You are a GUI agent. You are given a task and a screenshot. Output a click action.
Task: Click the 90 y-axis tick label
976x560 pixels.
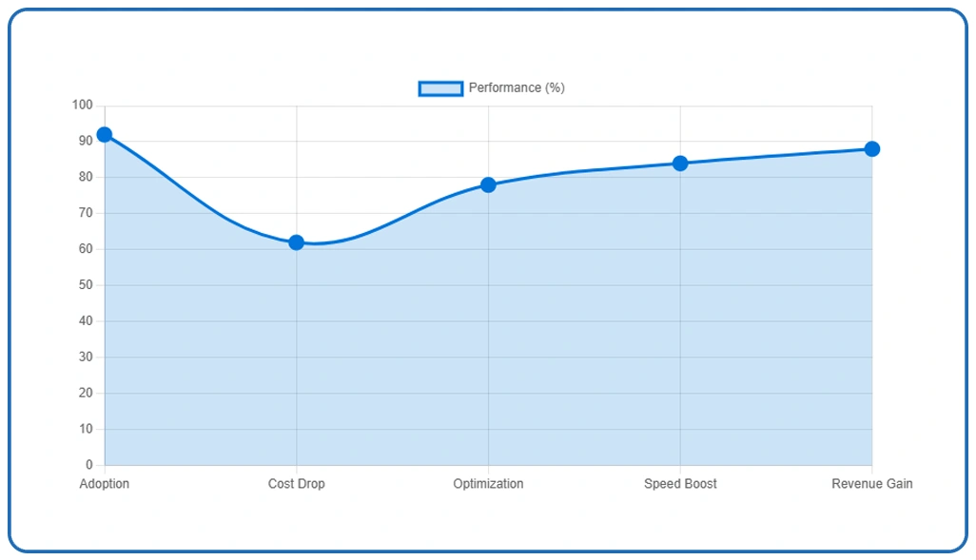point(86,141)
